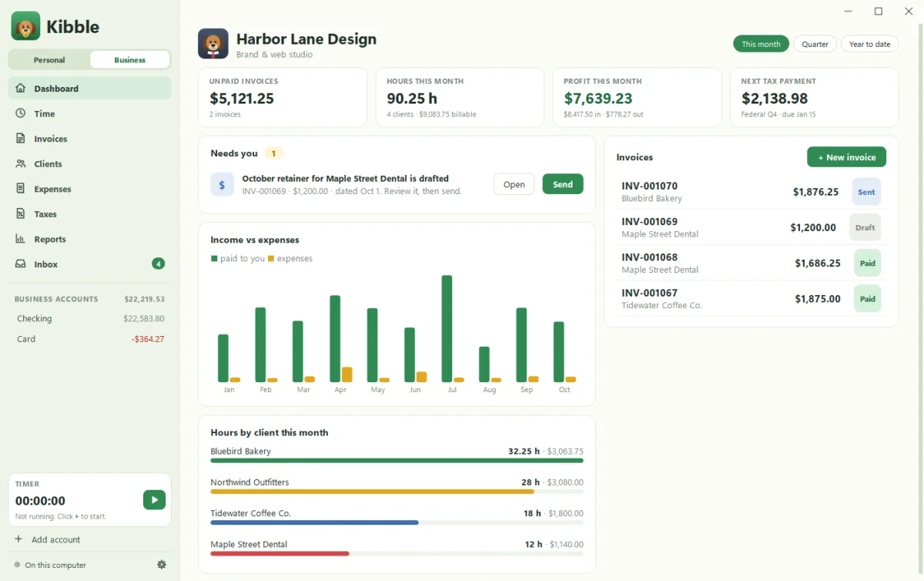Open the Clients section
Viewport: 924px width, 581px height.
[89, 163]
